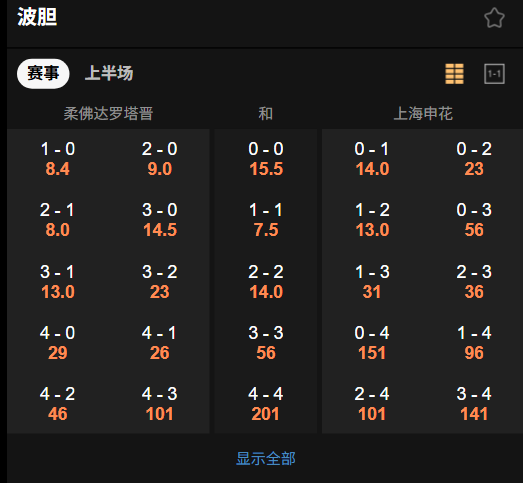Select score 0 - 3 at 56
The image size is (523, 483).
click(474, 220)
